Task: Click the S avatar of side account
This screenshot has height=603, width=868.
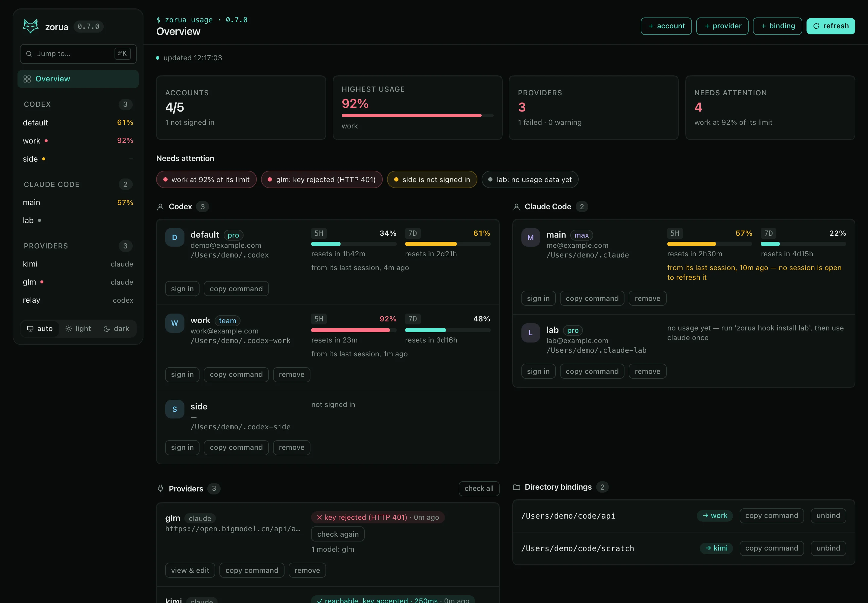Action: click(175, 409)
